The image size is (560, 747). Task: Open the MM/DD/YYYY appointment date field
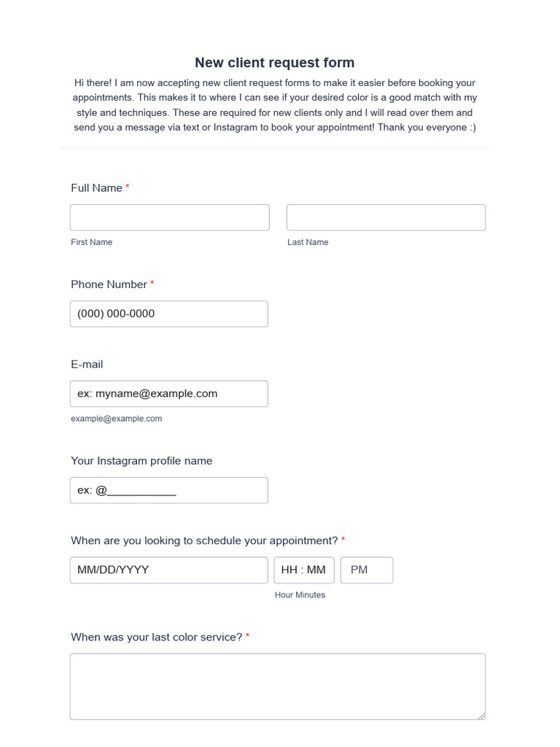pyautogui.click(x=168, y=570)
